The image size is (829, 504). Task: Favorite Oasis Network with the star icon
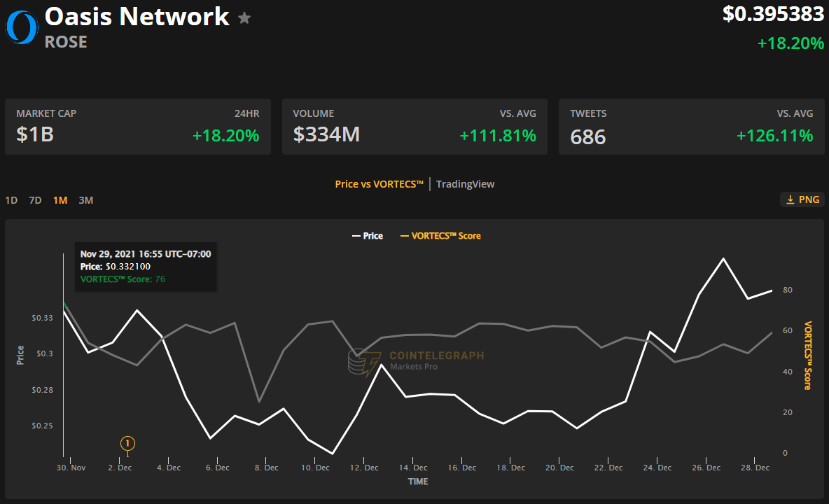coord(244,18)
